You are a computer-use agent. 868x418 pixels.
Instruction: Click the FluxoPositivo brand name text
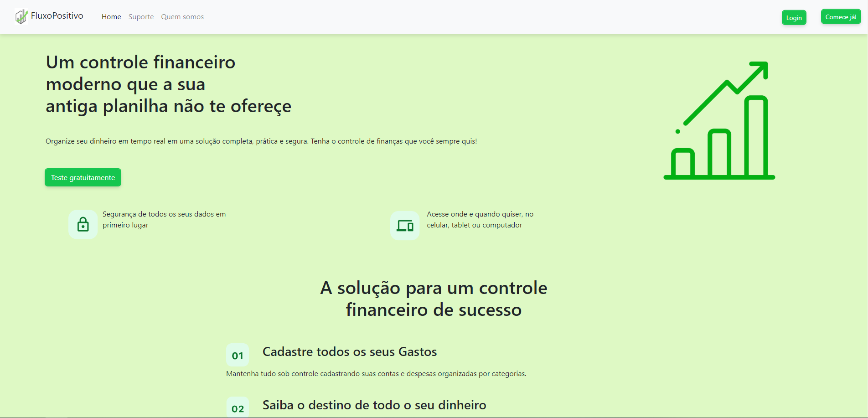57,16
